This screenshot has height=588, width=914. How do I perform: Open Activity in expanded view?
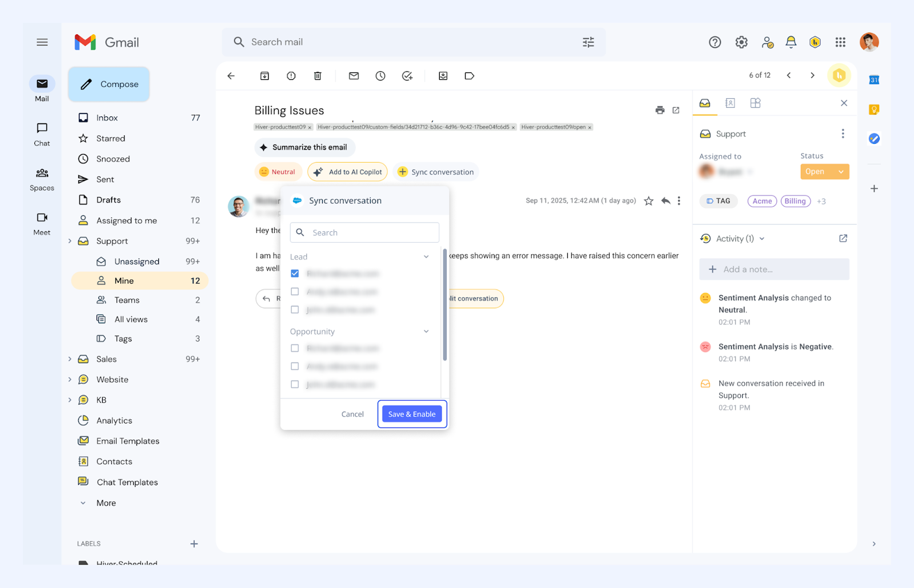tap(843, 239)
